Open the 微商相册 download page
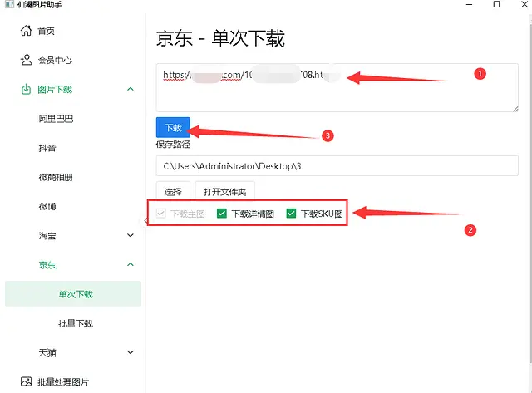 (x=56, y=177)
